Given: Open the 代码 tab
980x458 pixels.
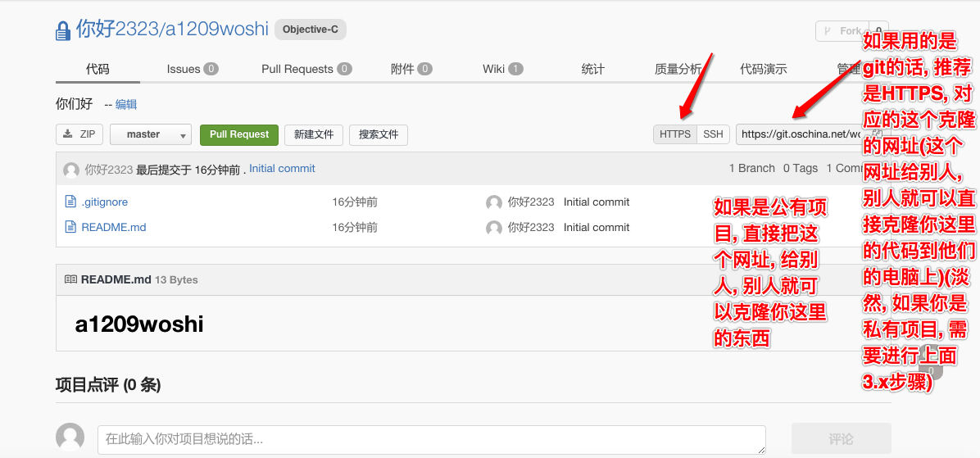Looking at the screenshot, I should [98, 69].
